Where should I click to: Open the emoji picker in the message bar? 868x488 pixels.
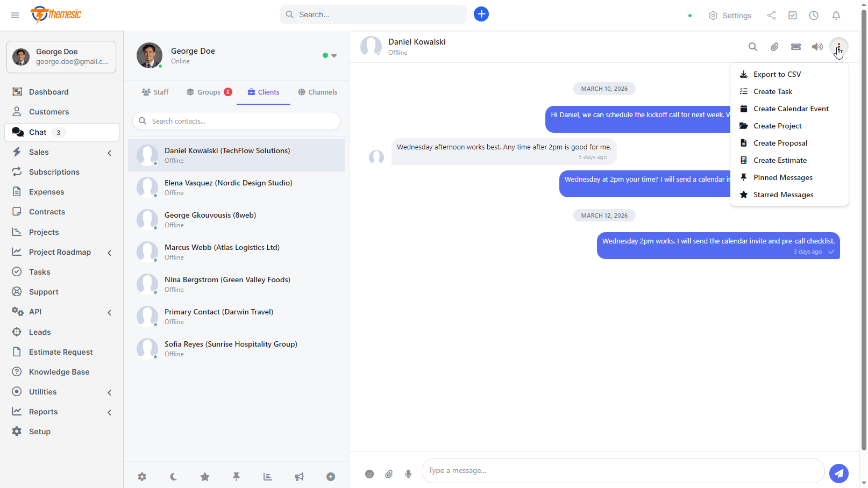click(369, 474)
